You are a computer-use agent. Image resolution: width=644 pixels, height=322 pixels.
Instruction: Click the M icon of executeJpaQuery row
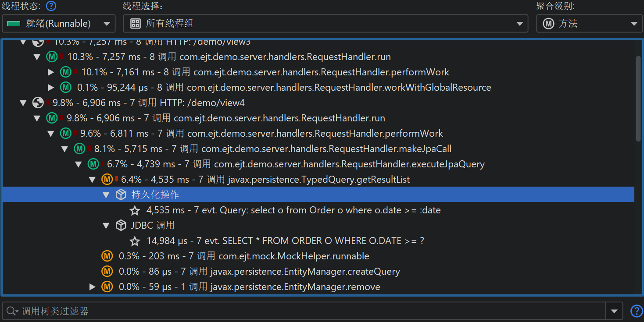coord(93,164)
